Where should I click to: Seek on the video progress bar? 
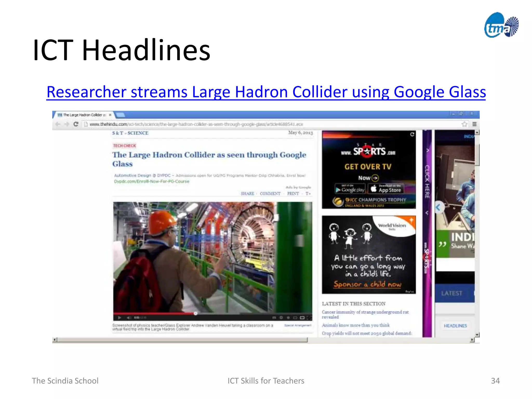point(212,314)
